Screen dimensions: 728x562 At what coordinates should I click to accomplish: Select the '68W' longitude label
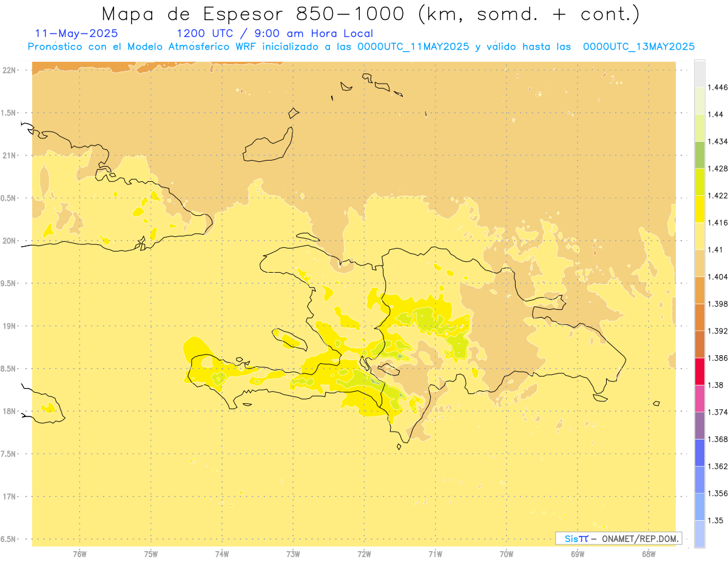[649, 554]
